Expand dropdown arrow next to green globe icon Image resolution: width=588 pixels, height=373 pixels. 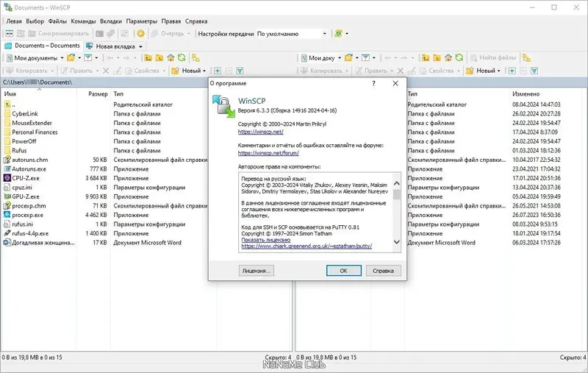pos(347,34)
